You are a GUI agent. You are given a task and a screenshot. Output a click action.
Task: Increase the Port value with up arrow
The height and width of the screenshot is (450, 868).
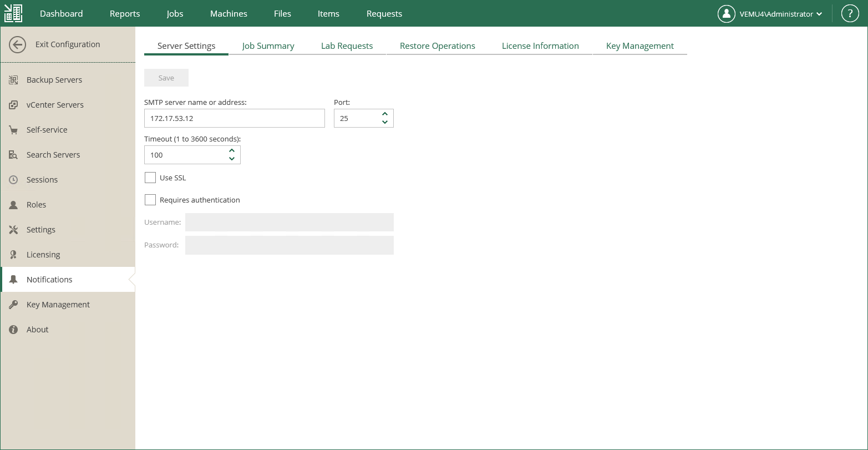(385, 114)
